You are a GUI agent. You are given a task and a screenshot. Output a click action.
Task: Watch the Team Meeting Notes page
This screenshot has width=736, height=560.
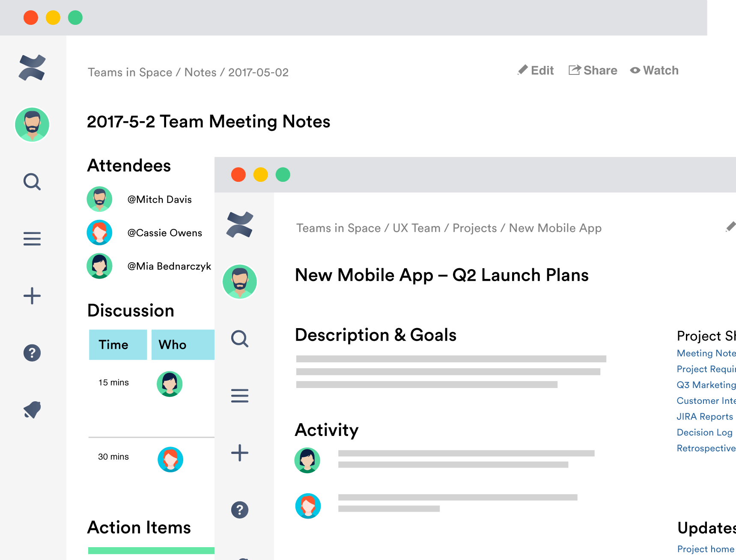tap(654, 71)
